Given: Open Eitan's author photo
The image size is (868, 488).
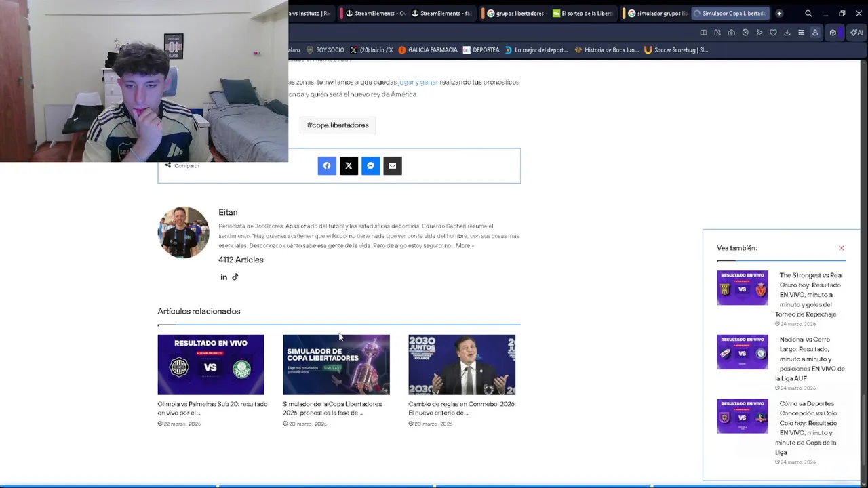Looking at the screenshot, I should tap(183, 232).
